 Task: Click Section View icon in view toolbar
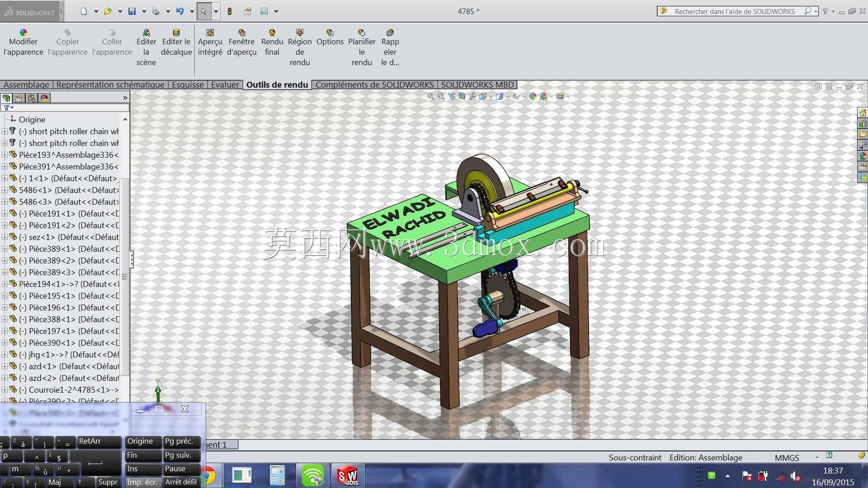pos(462,96)
